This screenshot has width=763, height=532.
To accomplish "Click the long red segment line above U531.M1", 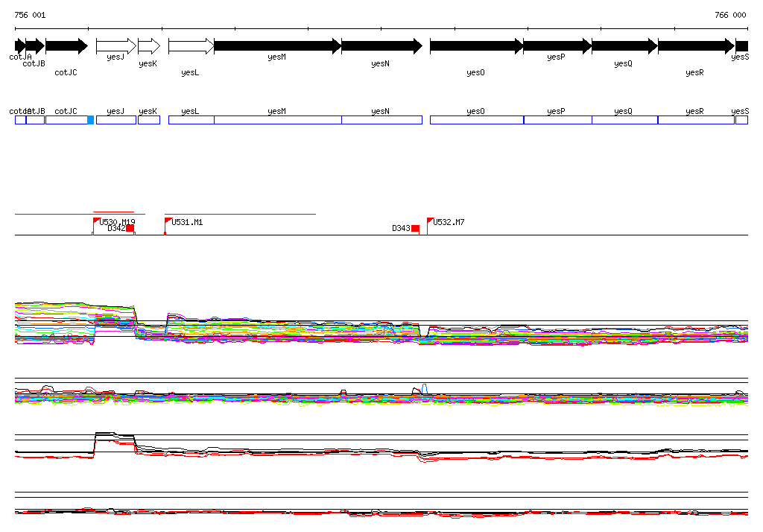I will [241, 214].
